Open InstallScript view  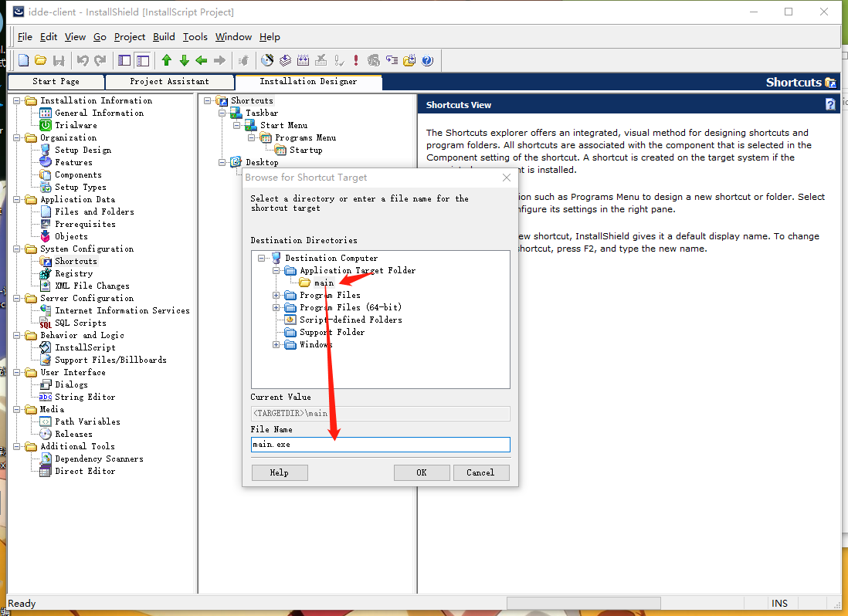click(x=85, y=348)
